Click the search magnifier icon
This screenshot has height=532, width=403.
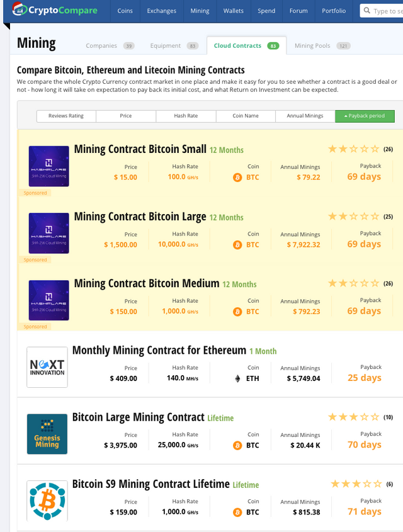367,11
